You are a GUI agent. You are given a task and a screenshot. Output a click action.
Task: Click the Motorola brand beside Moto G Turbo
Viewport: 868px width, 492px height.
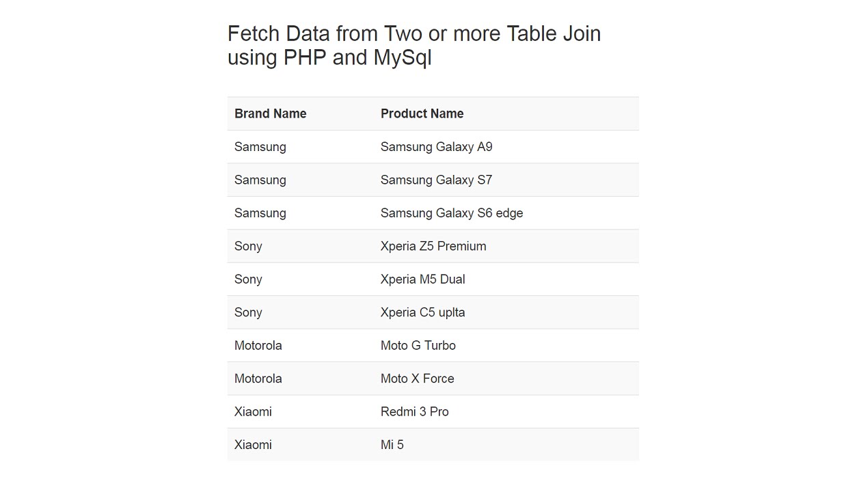tap(258, 345)
